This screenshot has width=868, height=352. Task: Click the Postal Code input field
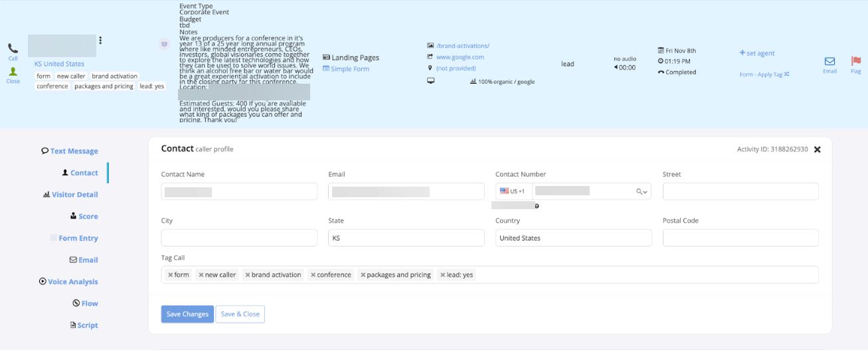[740, 238]
